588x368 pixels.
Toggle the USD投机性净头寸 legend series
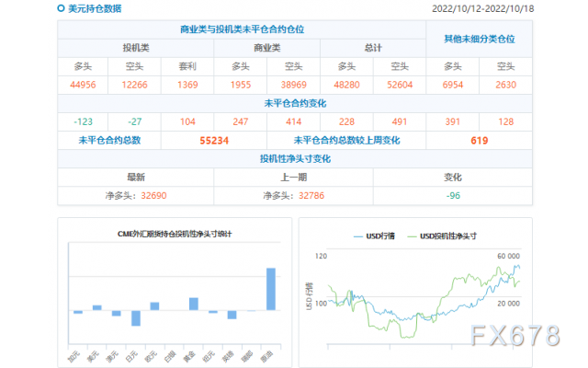[442, 236]
